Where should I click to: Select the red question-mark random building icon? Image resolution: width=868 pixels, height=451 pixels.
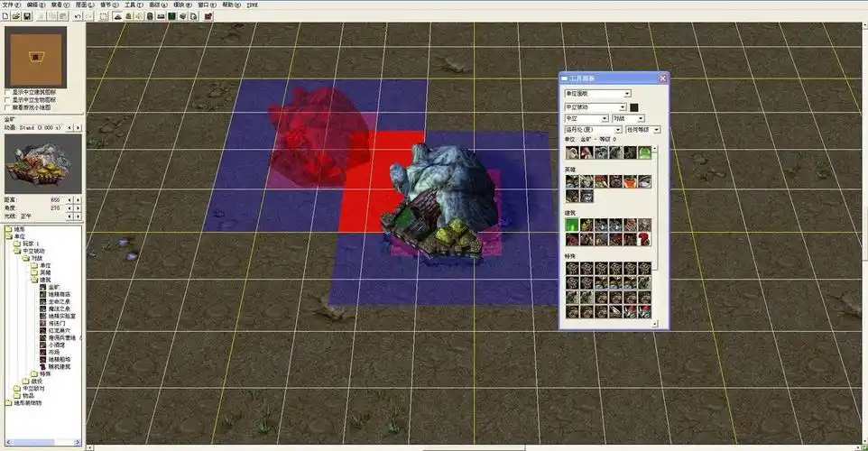[x=644, y=239]
